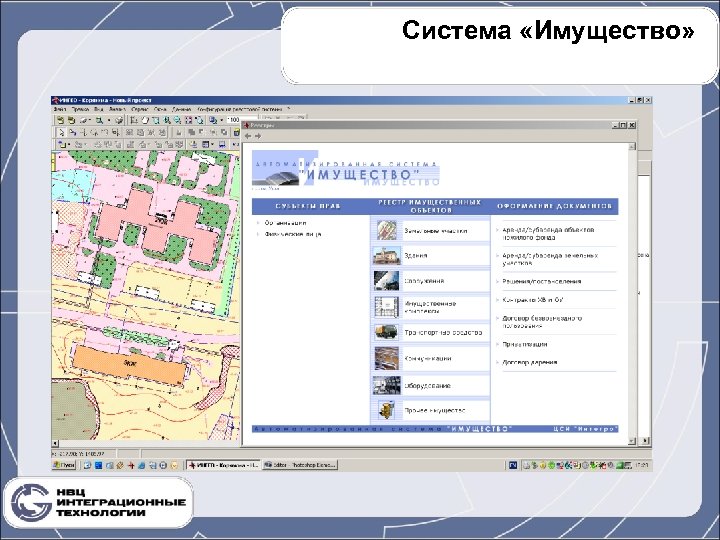Open dropdown next to the scale field icon
Image resolution: width=720 pixels, height=540 pixels.
[222, 120]
